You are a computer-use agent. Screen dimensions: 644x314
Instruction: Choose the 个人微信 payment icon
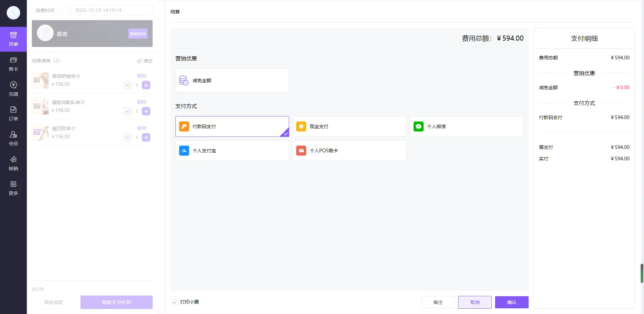pos(418,126)
